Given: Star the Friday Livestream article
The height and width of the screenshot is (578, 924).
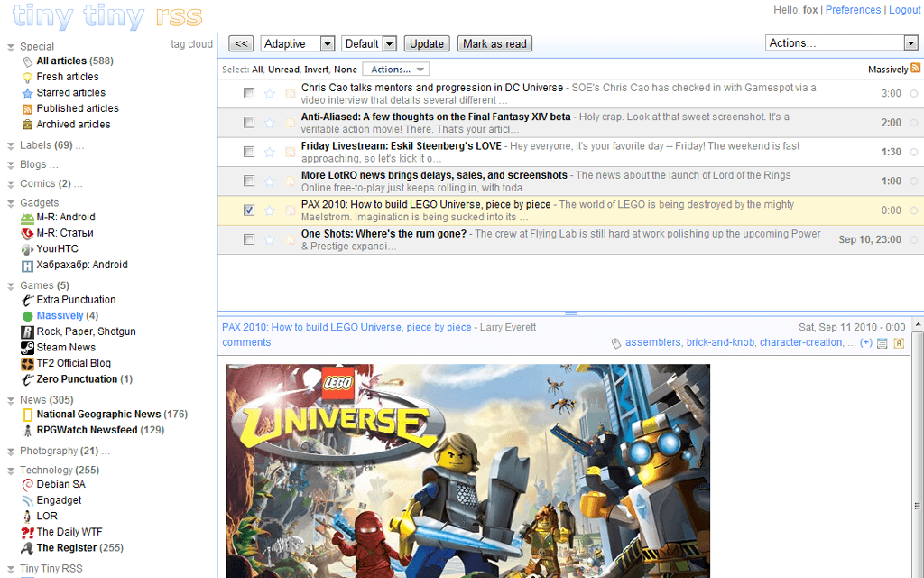Looking at the screenshot, I should point(269,152).
